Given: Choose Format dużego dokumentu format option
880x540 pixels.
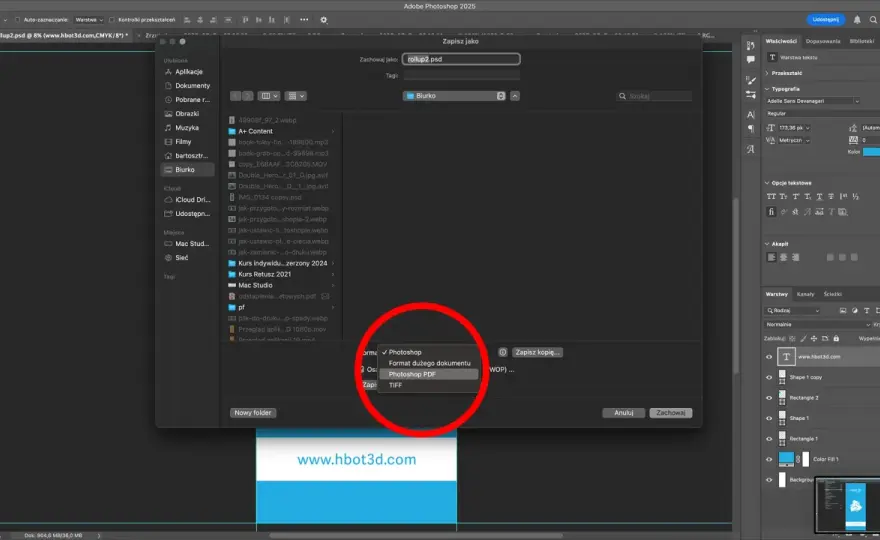Looking at the screenshot, I should coord(429,363).
